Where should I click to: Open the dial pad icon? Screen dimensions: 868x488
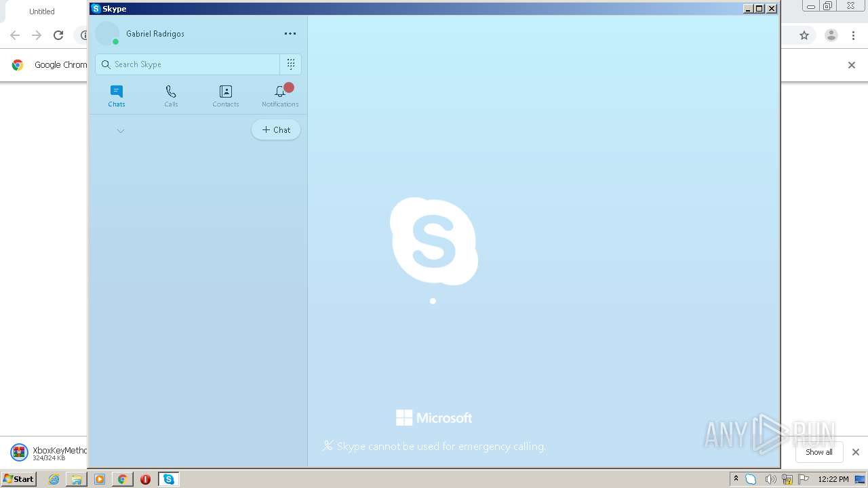tap(291, 64)
